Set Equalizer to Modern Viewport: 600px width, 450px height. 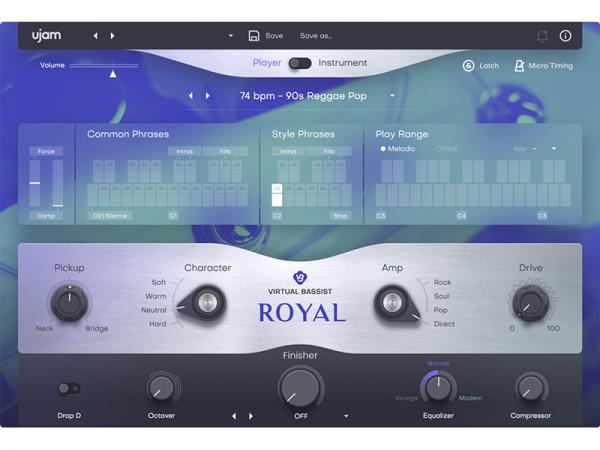click(x=471, y=398)
